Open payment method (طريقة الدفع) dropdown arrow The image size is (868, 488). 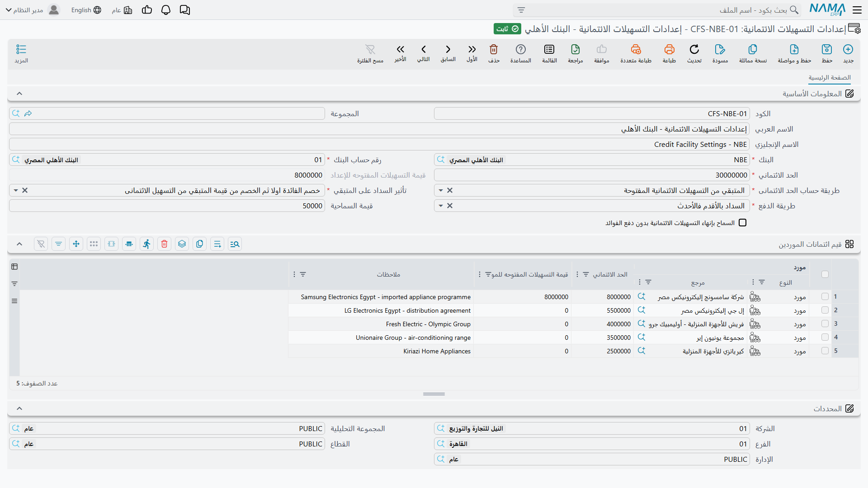pos(441,206)
